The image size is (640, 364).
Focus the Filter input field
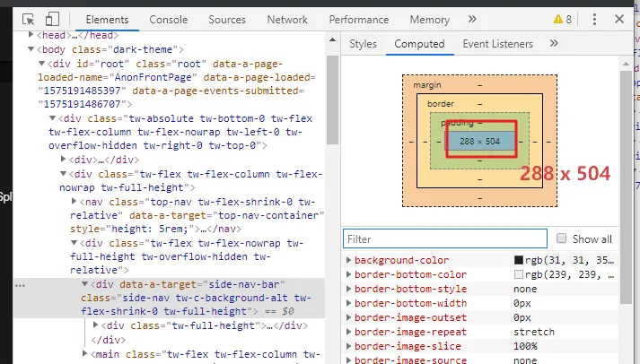pos(445,239)
